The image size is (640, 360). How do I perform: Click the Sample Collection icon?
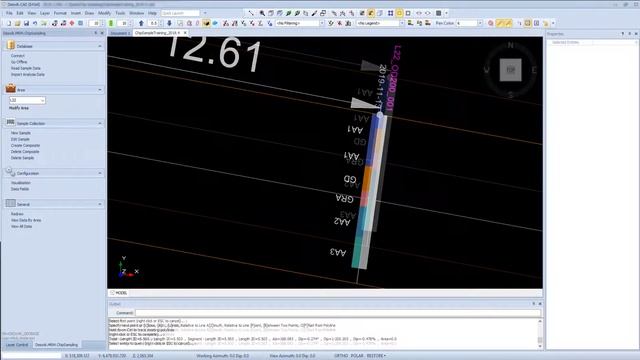click(11, 122)
